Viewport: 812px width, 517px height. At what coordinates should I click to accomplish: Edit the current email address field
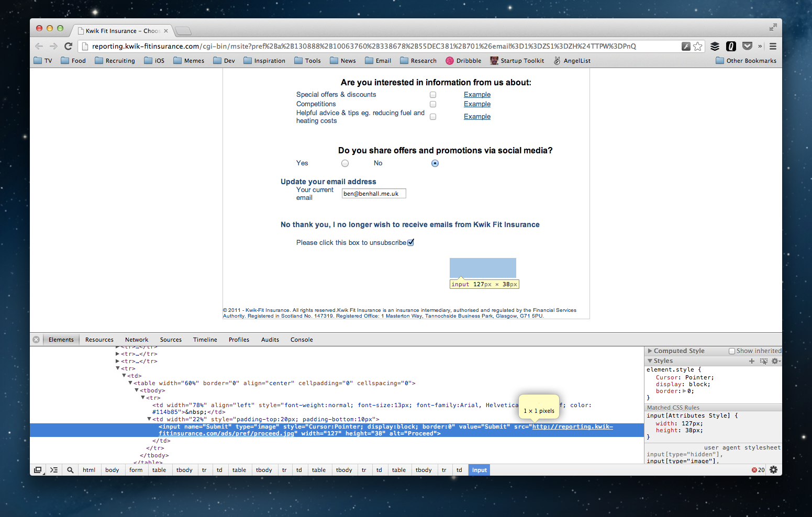[374, 194]
